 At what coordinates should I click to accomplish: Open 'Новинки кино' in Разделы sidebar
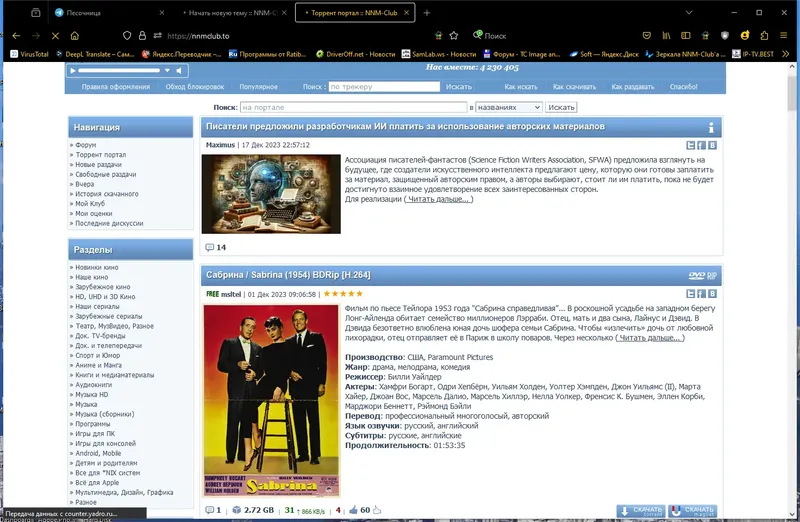tap(97, 267)
